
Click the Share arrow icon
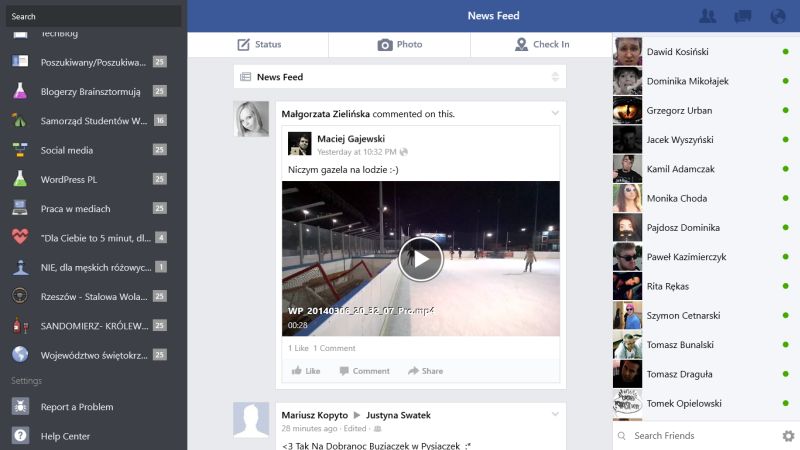click(x=413, y=371)
